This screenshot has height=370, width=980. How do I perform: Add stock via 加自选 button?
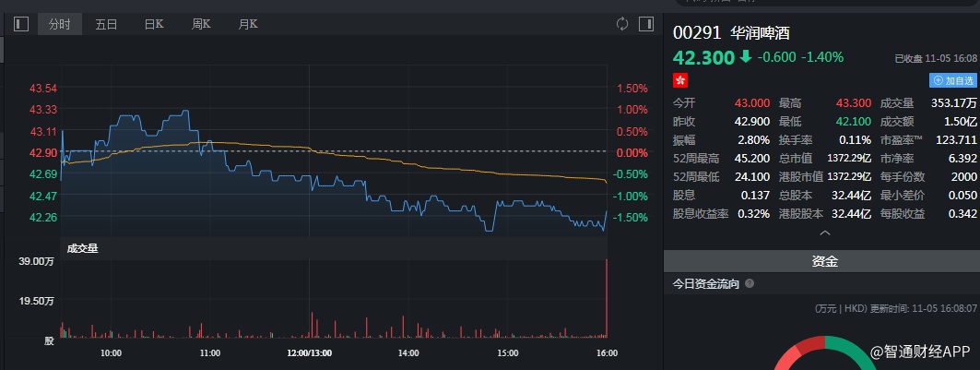[952, 81]
